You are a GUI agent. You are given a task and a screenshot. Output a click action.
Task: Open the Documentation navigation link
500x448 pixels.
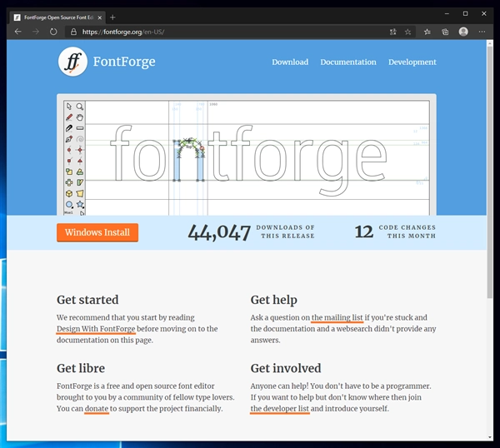point(348,62)
